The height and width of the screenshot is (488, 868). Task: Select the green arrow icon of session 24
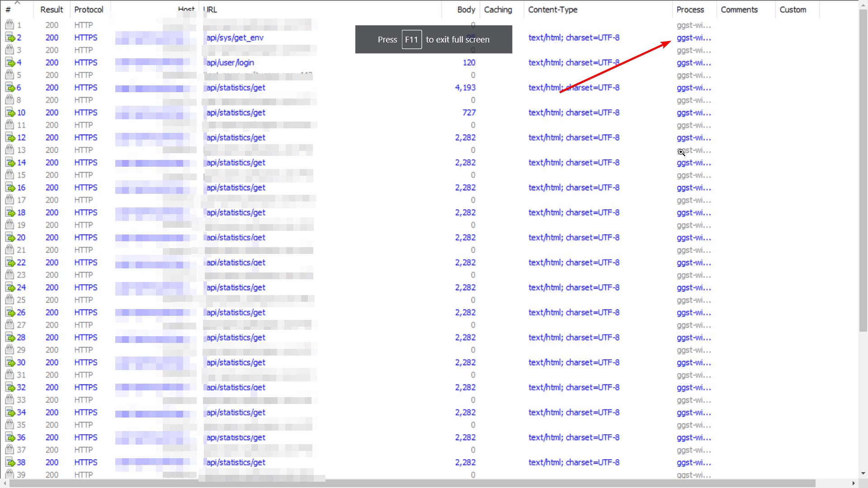tap(10, 287)
